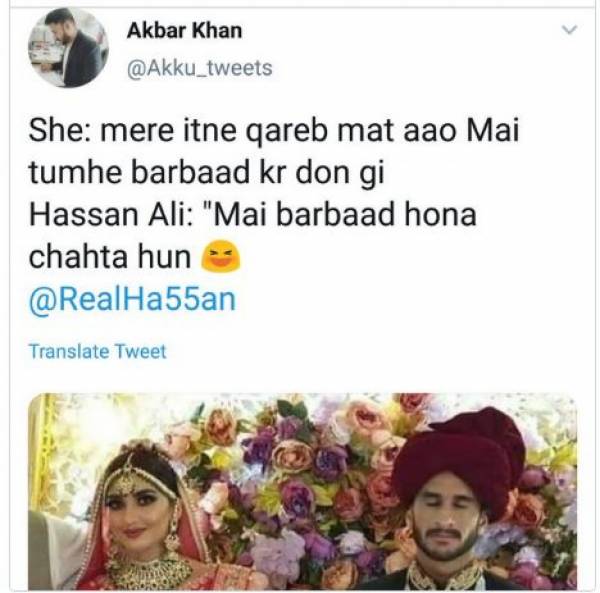Click the text "tumhe barbaad kr don gi"
This screenshot has width=600, height=593.
click(206, 173)
